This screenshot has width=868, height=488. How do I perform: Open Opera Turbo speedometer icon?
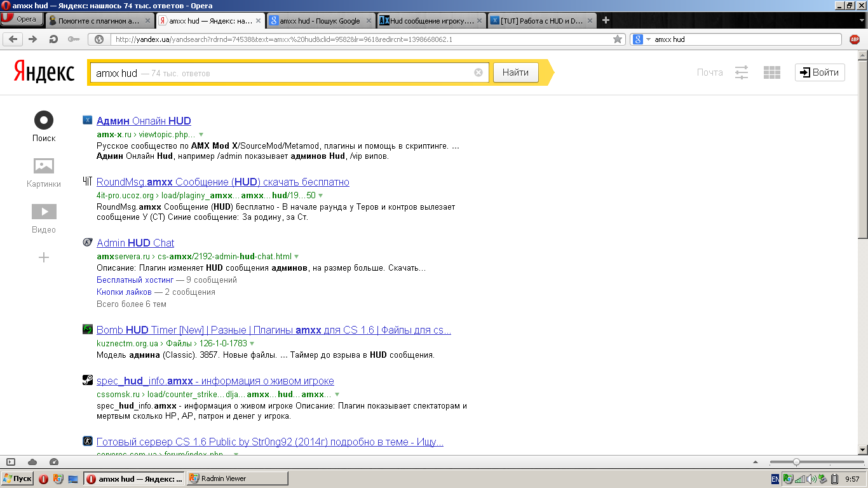click(54, 462)
